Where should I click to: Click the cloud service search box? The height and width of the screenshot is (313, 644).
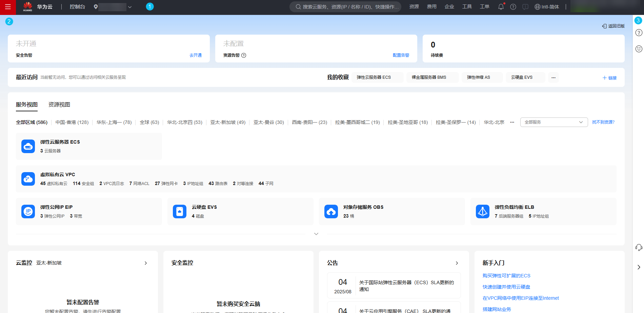pyautogui.click(x=345, y=7)
